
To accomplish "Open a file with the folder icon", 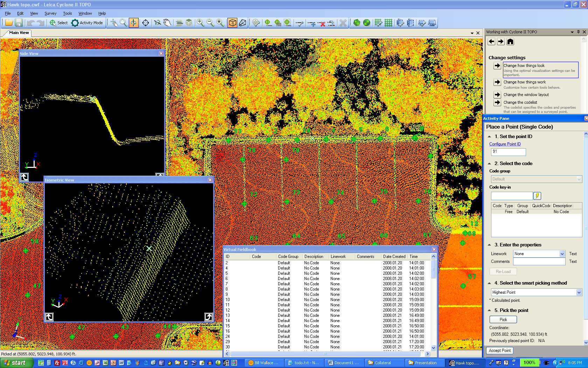I will 9,23.
